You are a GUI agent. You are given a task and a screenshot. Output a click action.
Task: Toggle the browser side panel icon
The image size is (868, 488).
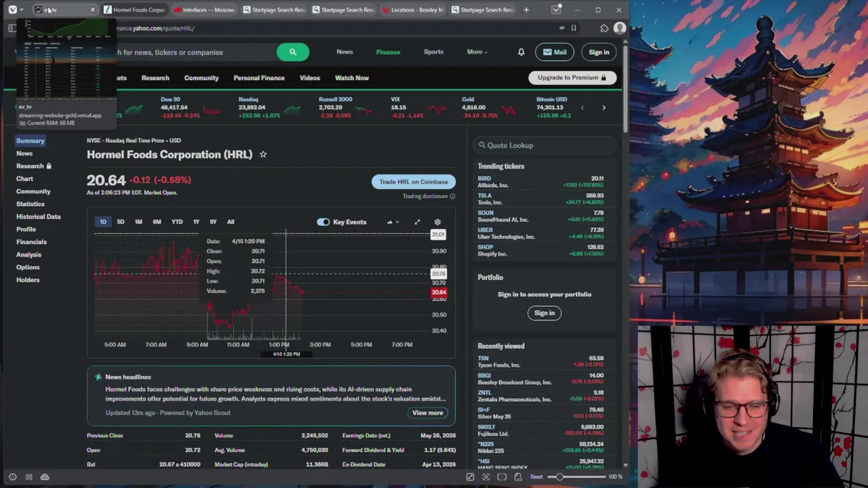(12, 28)
